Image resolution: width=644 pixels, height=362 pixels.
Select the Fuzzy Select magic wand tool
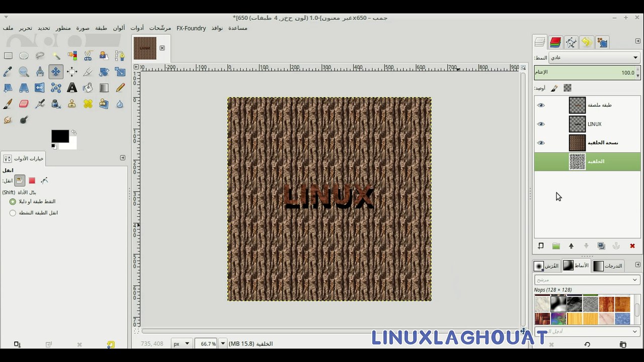click(56, 56)
